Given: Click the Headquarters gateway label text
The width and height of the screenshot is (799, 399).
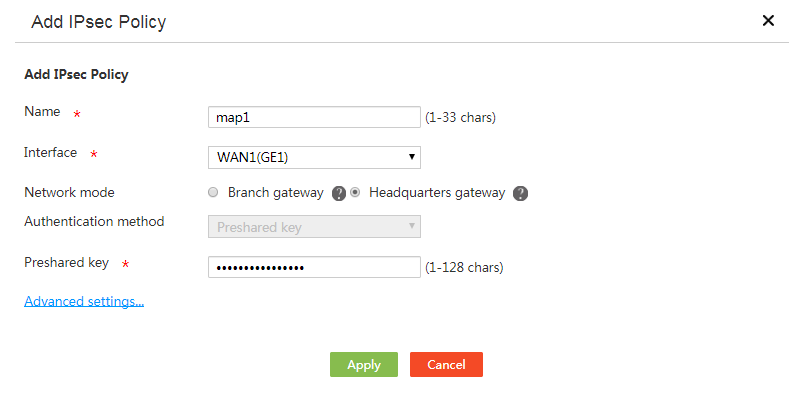Looking at the screenshot, I should (437, 193).
